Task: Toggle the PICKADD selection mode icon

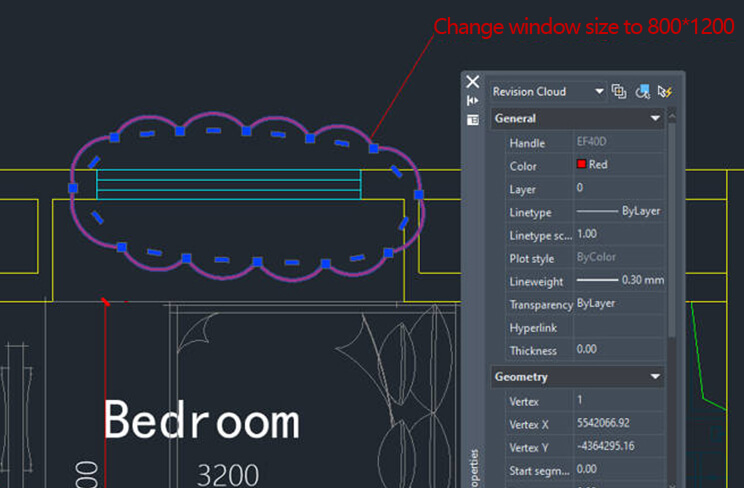Action: [x=619, y=92]
